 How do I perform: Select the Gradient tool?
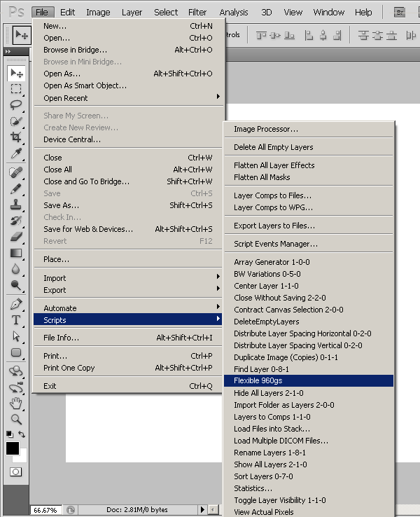[16, 253]
